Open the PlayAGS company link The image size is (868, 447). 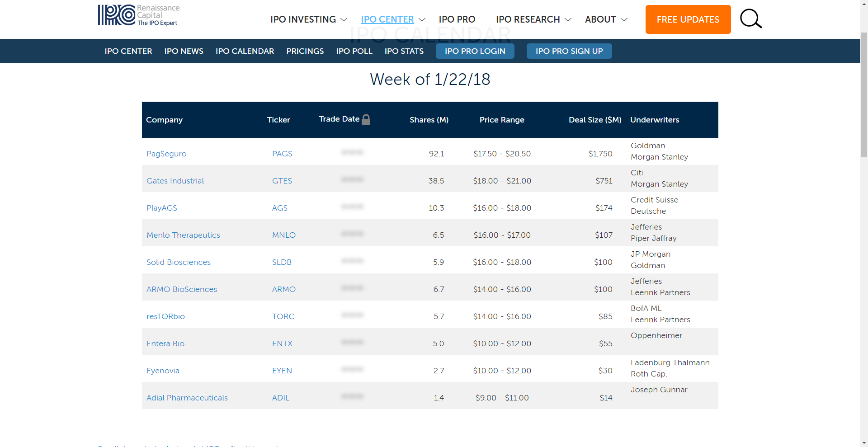[162, 208]
